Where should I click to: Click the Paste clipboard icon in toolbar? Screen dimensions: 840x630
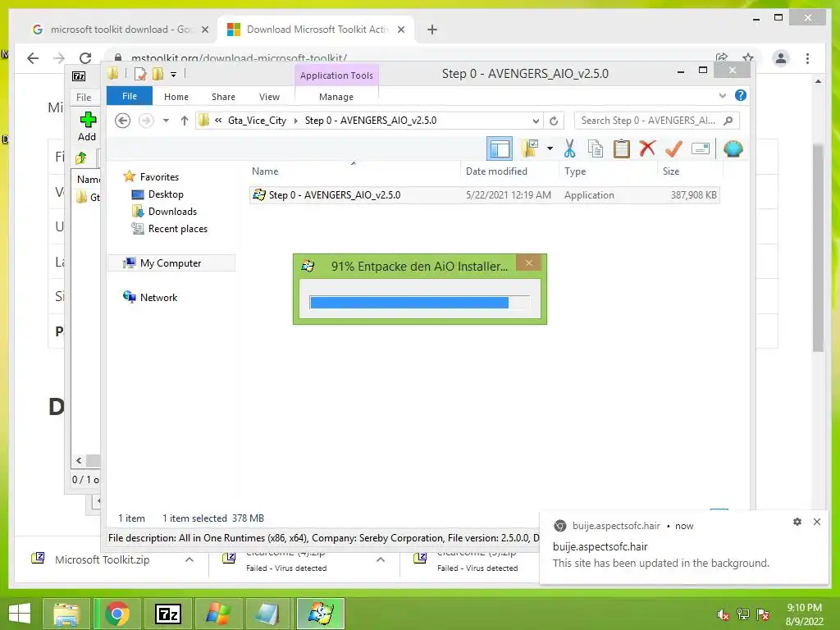click(x=622, y=149)
